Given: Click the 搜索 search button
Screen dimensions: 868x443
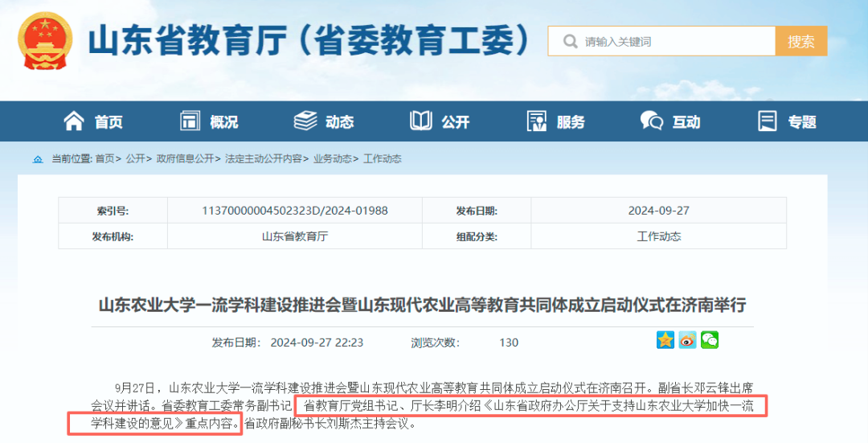Looking at the screenshot, I should click(801, 41).
